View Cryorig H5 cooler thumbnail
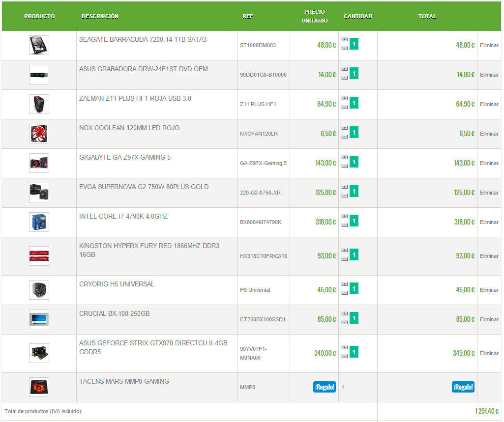The image size is (504, 422). click(x=39, y=290)
